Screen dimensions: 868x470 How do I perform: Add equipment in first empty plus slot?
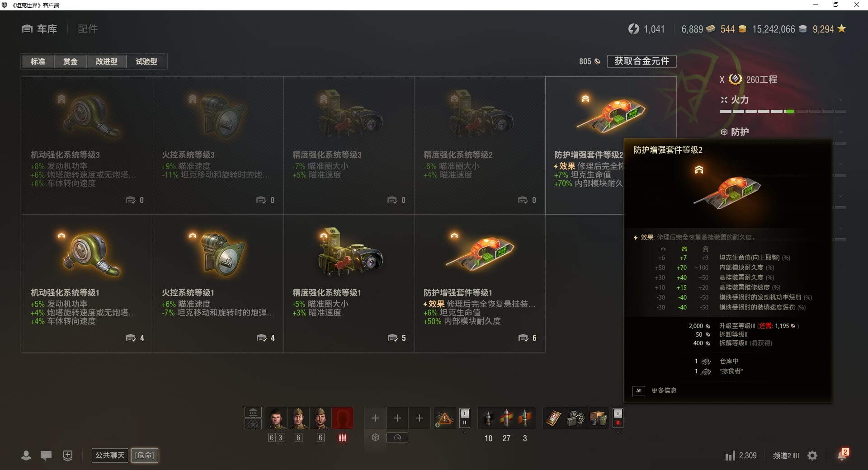(x=375, y=418)
